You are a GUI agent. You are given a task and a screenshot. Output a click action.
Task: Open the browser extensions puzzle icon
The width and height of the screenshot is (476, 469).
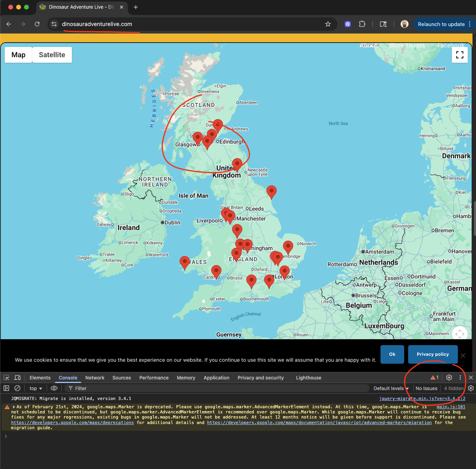click(x=362, y=24)
